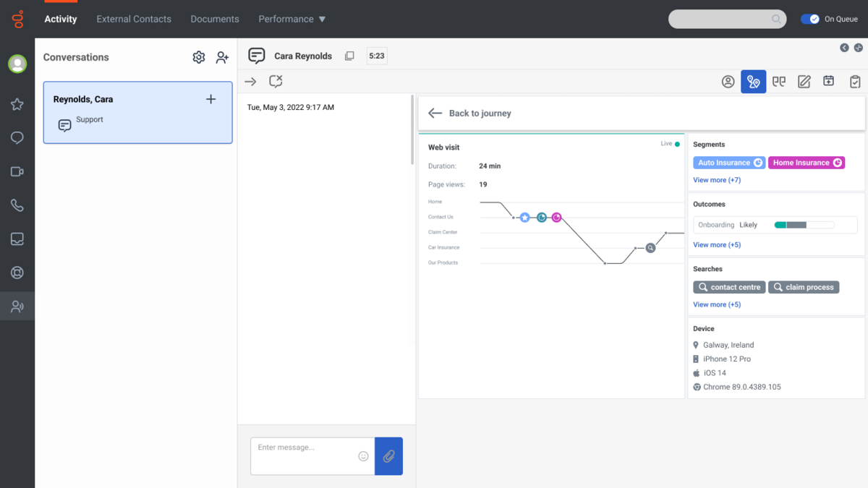Select customer journey panel icon
868x488 pixels.
(754, 82)
